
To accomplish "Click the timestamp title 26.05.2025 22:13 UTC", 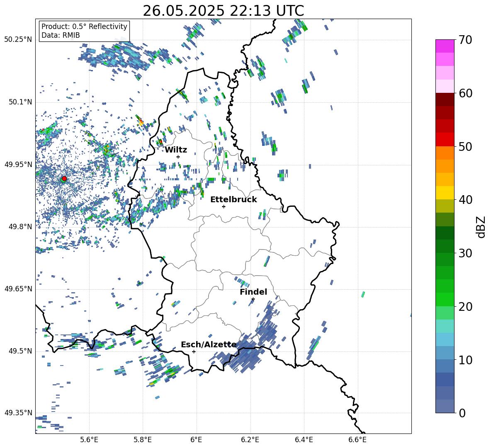I will coord(223,11).
